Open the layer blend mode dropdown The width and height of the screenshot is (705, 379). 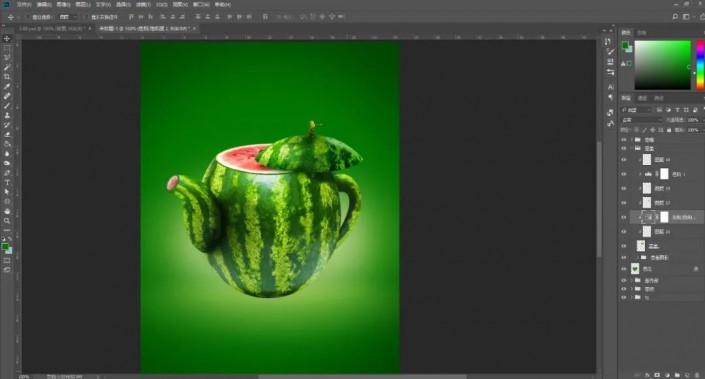pyautogui.click(x=642, y=120)
